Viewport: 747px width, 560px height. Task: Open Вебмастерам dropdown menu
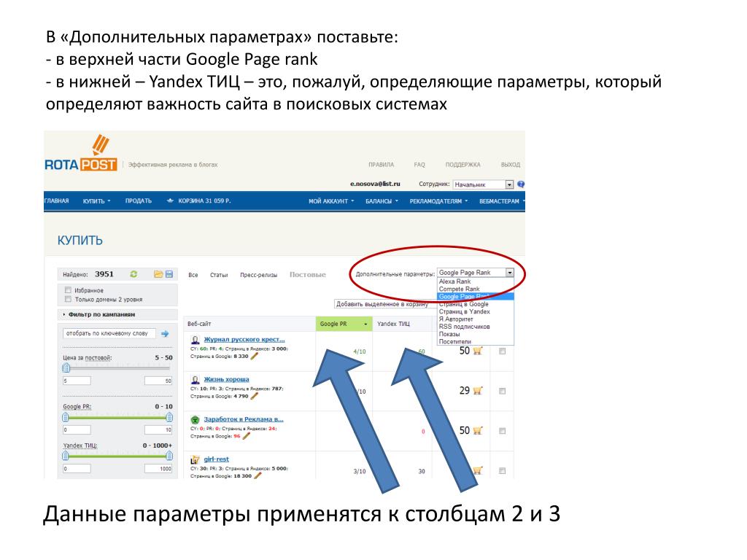click(502, 201)
